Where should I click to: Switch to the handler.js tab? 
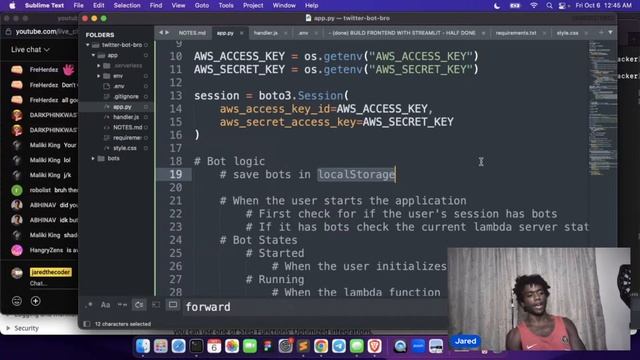tap(266, 33)
